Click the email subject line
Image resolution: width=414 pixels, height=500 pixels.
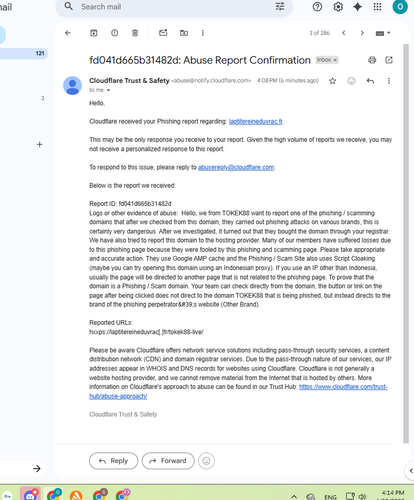pos(200,60)
